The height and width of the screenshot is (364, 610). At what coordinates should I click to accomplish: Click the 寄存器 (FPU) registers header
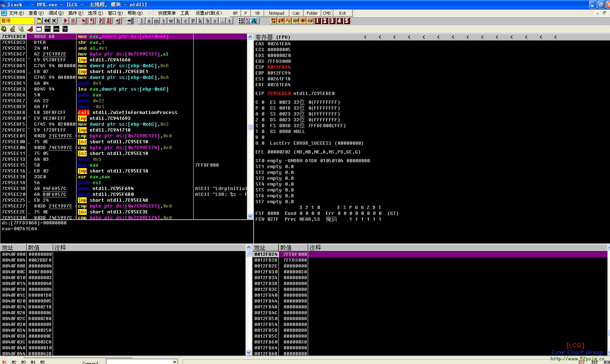pos(273,37)
